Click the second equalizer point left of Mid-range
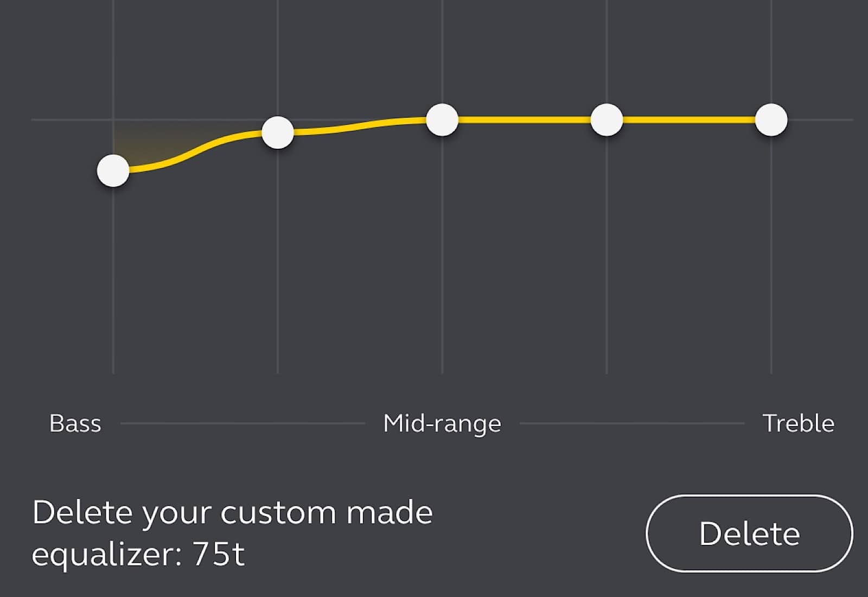Image resolution: width=868 pixels, height=597 pixels. (x=277, y=132)
